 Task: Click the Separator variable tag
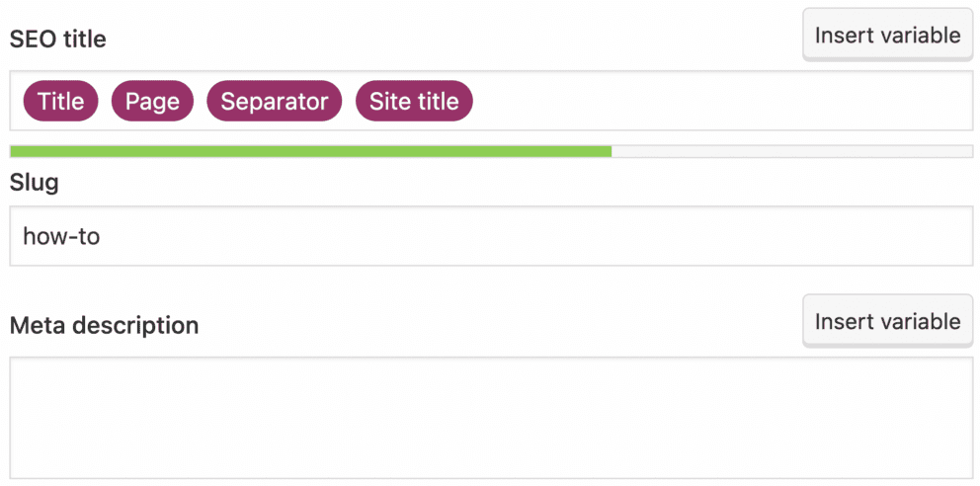coord(274,101)
